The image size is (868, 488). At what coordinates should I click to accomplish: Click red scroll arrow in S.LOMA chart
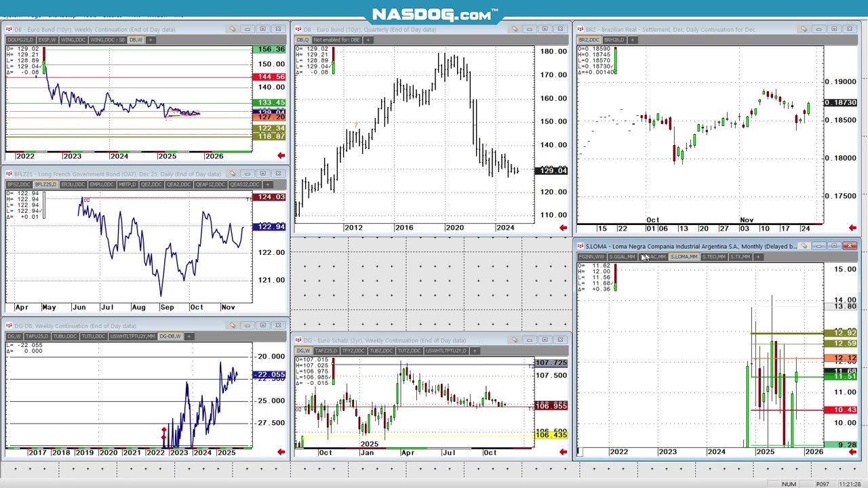tap(852, 452)
